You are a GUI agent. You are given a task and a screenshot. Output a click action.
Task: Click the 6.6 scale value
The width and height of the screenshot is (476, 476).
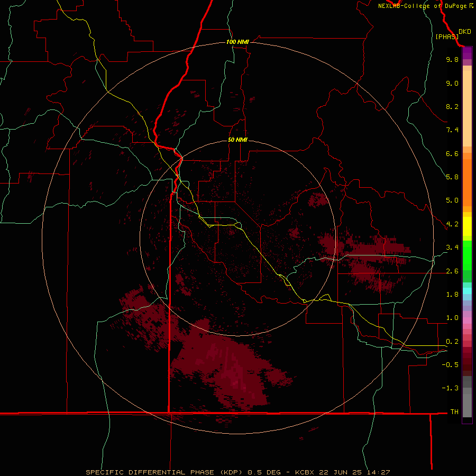click(x=452, y=153)
